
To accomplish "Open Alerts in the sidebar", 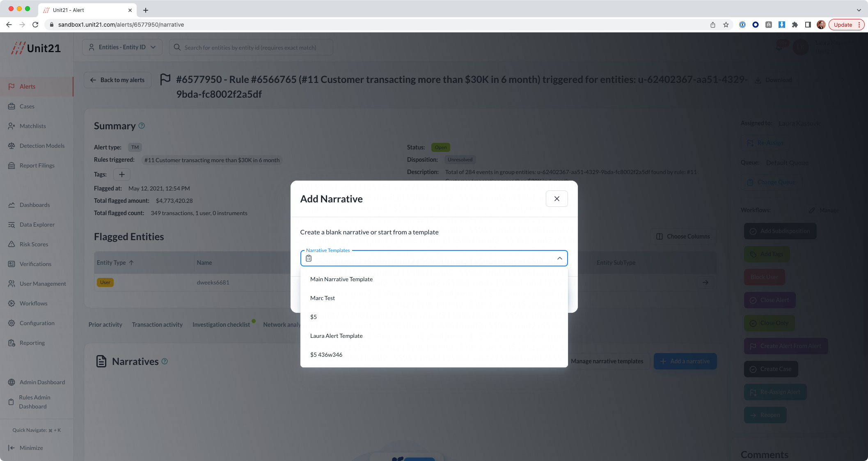I will click(x=37, y=87).
